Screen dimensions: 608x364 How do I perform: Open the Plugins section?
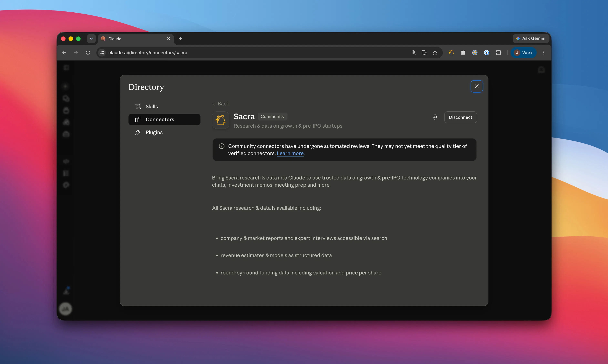pyautogui.click(x=164, y=132)
